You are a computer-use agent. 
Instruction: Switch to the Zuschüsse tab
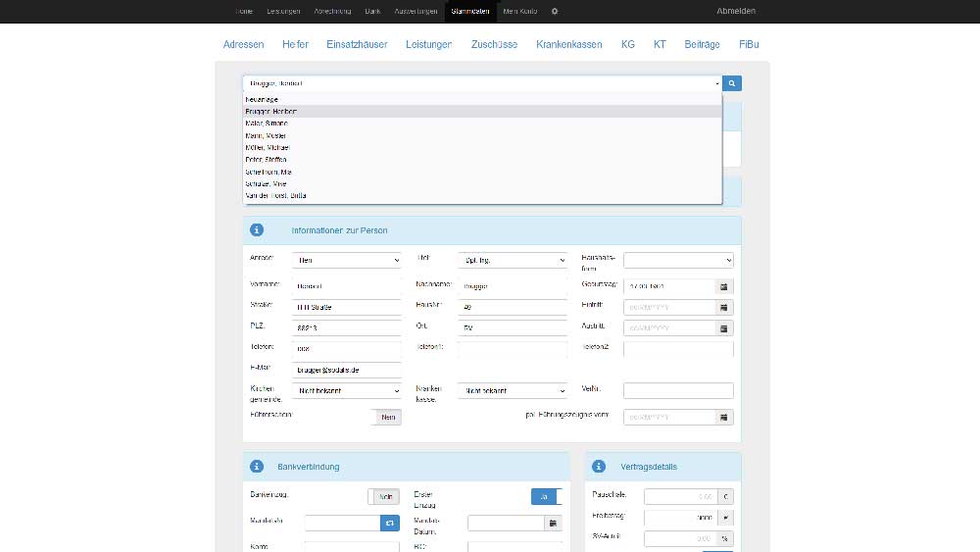(x=494, y=44)
